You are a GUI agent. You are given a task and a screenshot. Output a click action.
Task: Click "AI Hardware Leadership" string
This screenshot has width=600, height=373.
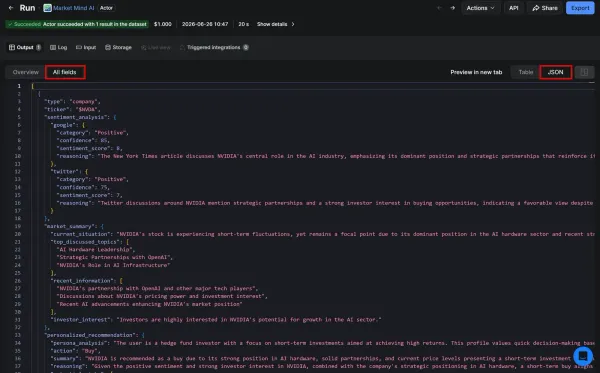coord(96,249)
